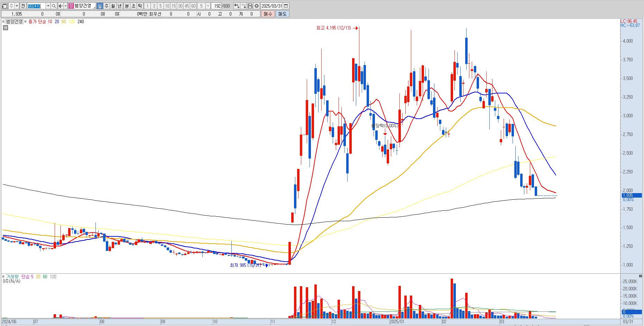Click the 매수 buy button
Screen dimensions: 644x326
click(x=268, y=14)
